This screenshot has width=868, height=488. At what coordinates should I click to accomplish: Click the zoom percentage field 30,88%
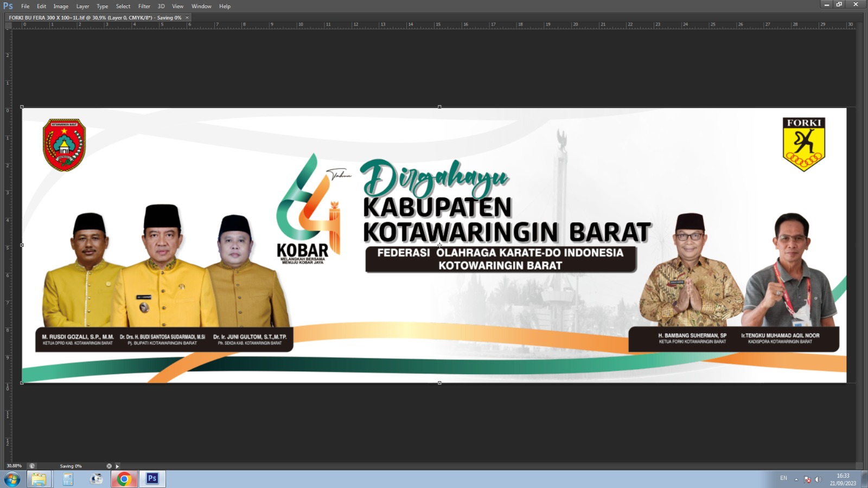14,466
